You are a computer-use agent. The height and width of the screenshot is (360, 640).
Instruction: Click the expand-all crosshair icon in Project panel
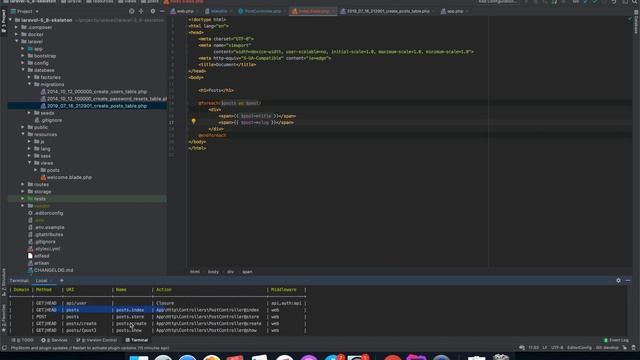pos(141,11)
